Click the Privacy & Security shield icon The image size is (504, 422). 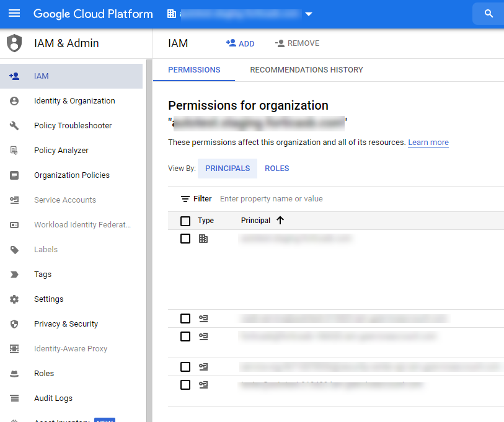[x=14, y=324]
